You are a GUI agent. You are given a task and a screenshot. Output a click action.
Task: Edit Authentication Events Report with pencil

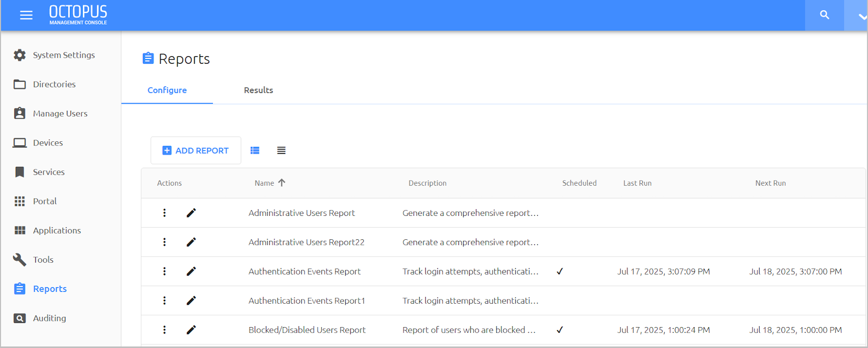click(x=191, y=271)
